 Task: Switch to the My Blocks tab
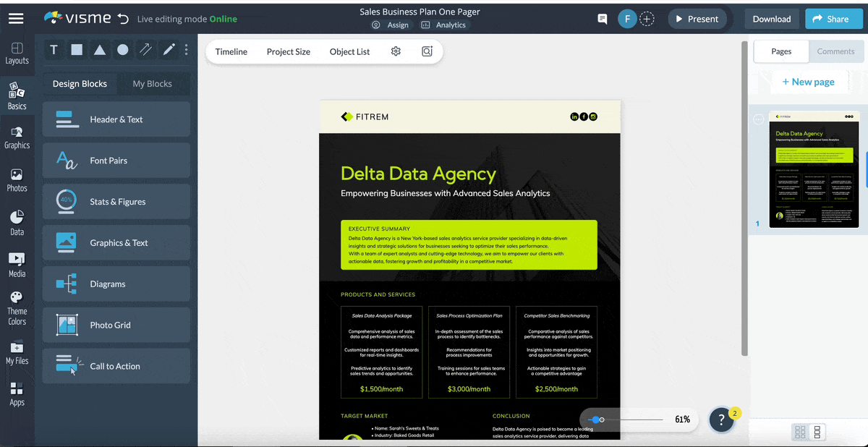[153, 83]
